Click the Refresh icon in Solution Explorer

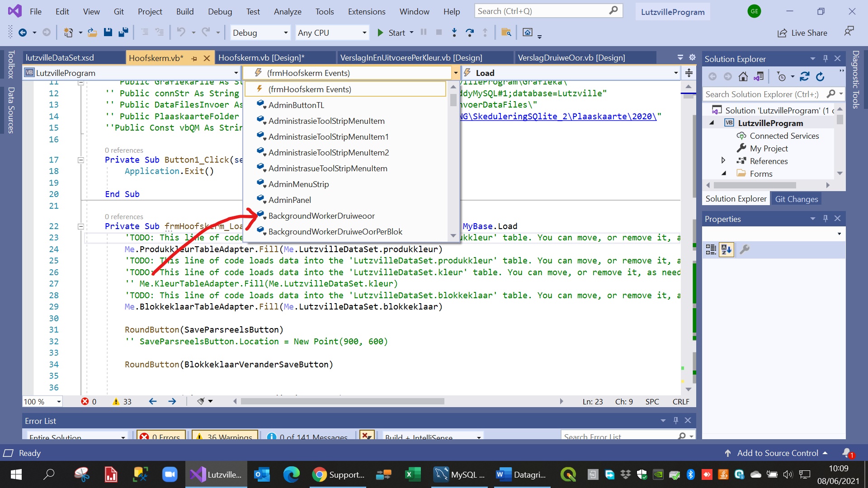820,76
